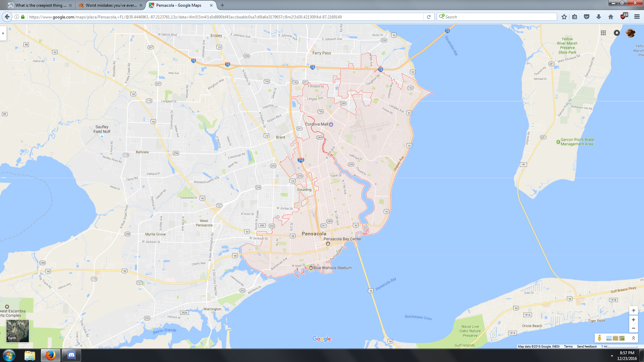This screenshot has height=362, width=644.
Task: Click the Warrington label
Action: pyautogui.click(x=212, y=309)
